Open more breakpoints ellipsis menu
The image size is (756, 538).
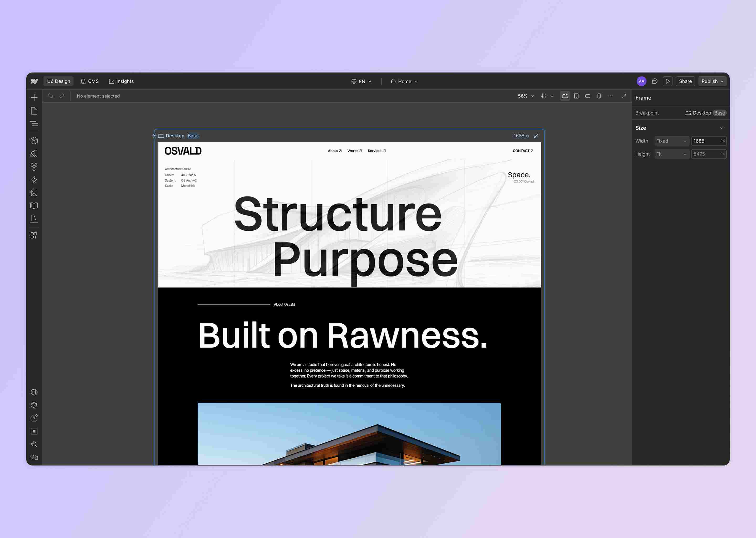click(x=611, y=96)
